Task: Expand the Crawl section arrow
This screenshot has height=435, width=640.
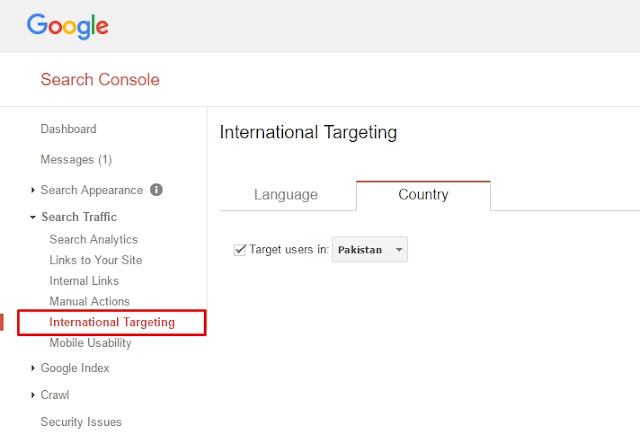Action: click(33, 395)
